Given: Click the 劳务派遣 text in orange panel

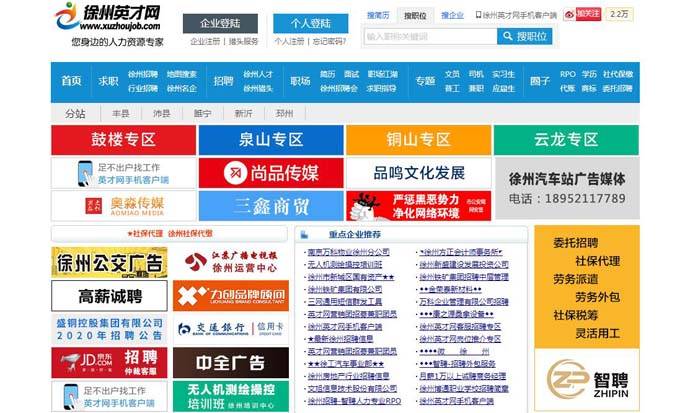Looking at the screenshot, I should coord(575,279).
